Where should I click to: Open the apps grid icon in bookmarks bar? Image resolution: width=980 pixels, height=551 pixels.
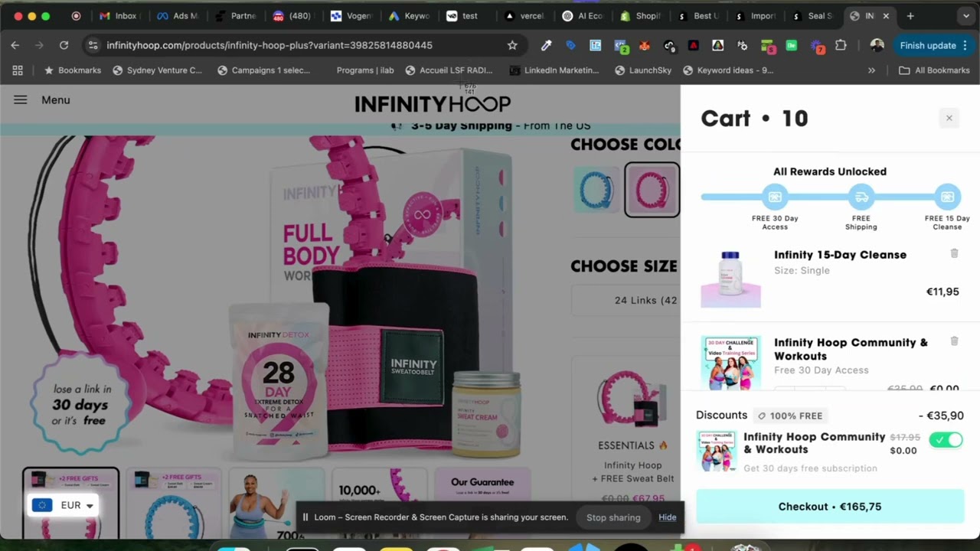(18, 70)
